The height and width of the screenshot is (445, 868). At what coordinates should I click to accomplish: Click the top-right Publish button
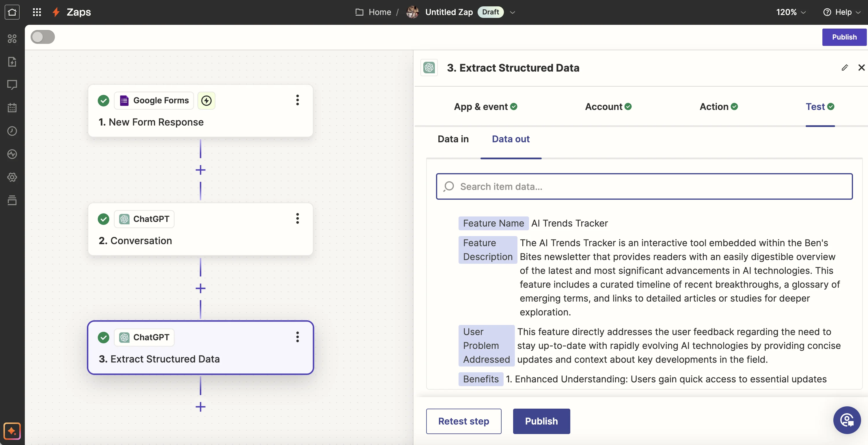844,37
